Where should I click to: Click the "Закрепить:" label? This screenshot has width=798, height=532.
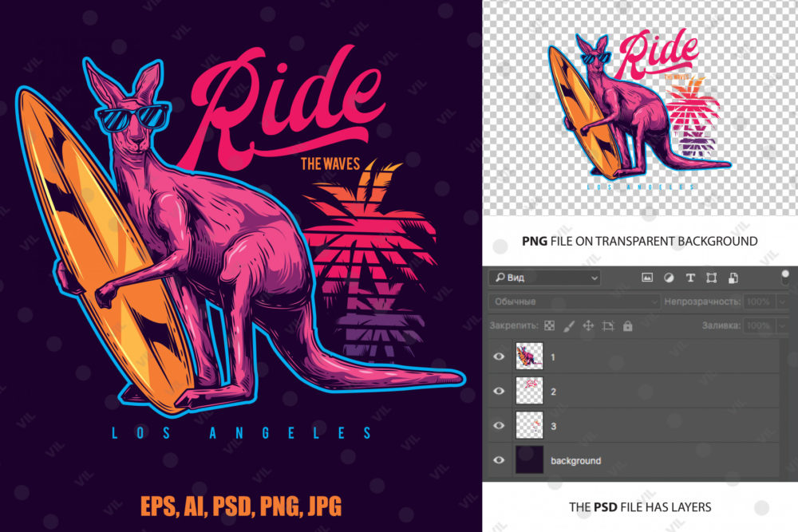point(514,325)
